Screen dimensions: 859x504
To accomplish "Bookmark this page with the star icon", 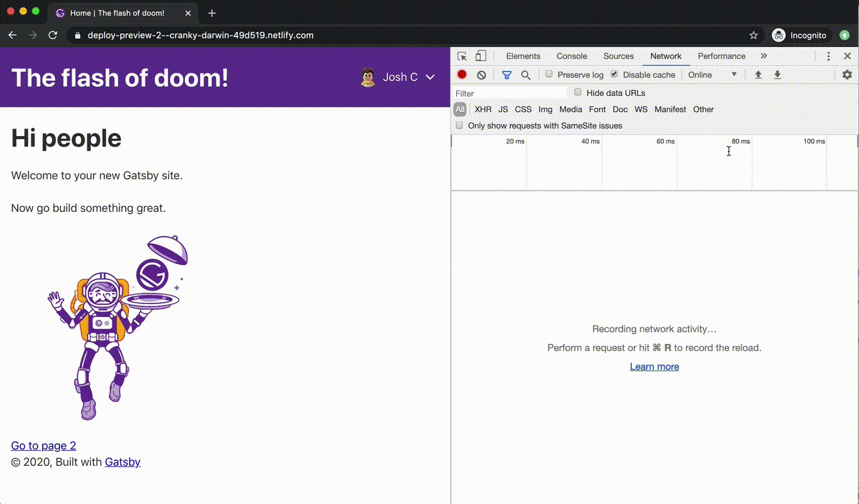I will tap(754, 35).
